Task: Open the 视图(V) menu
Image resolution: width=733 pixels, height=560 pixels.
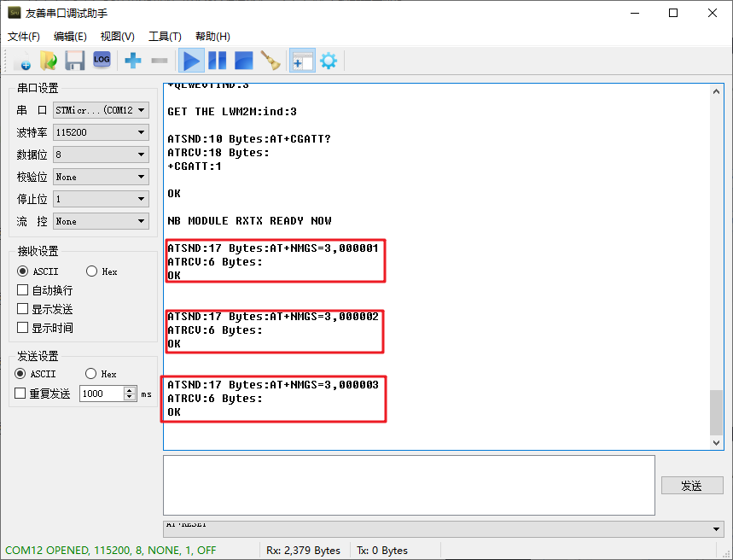Action: click(x=118, y=36)
